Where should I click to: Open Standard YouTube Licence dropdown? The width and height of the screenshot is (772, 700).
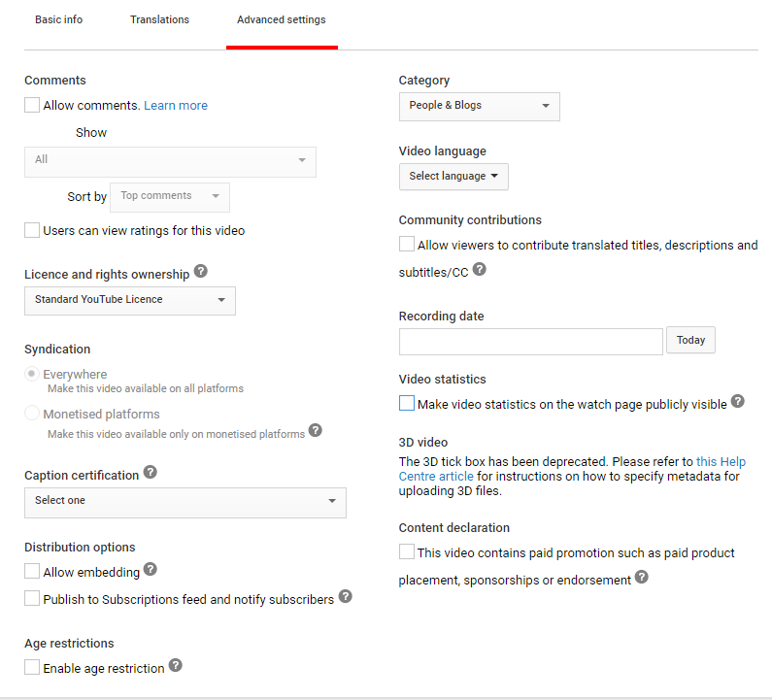point(130,301)
